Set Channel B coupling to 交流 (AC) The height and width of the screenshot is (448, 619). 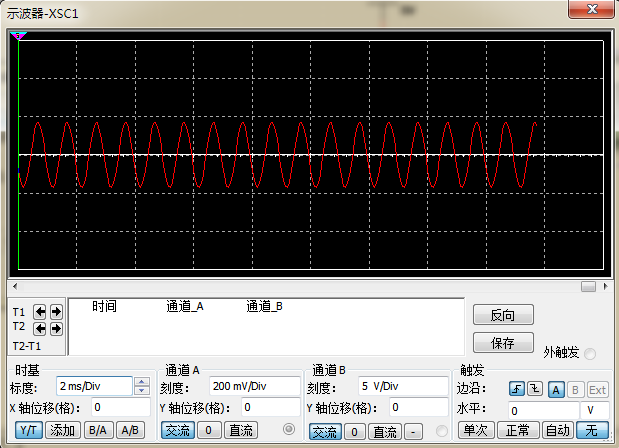(325, 432)
